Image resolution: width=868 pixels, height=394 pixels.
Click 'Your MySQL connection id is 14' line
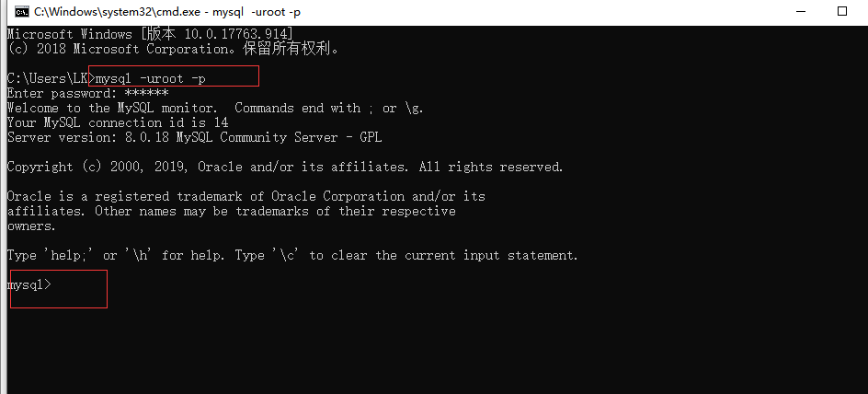pyautogui.click(x=118, y=122)
